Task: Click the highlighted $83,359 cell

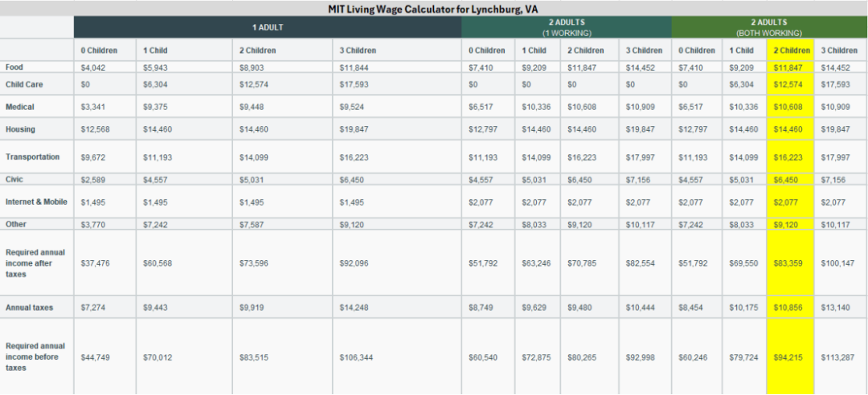Action: 788,263
